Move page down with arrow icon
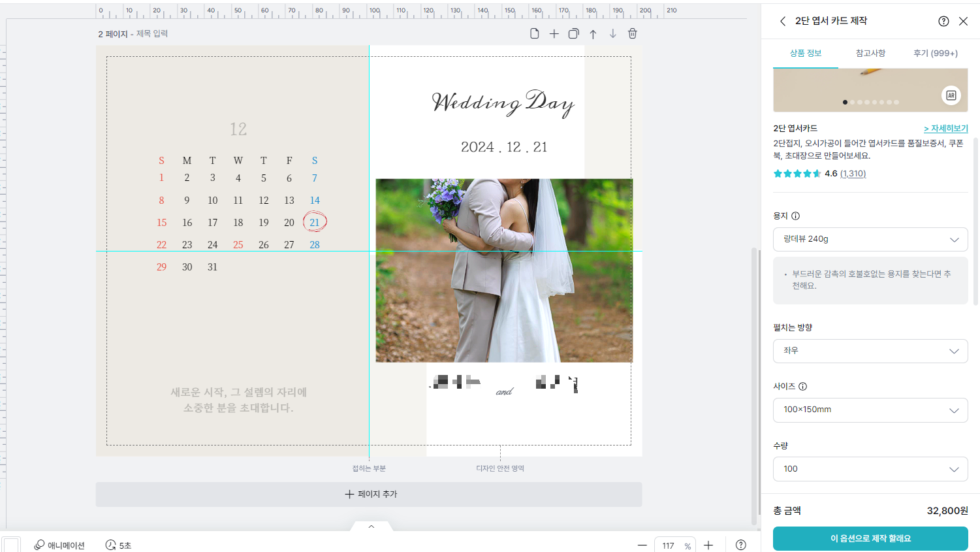Image resolution: width=980 pixels, height=552 pixels. tap(613, 33)
